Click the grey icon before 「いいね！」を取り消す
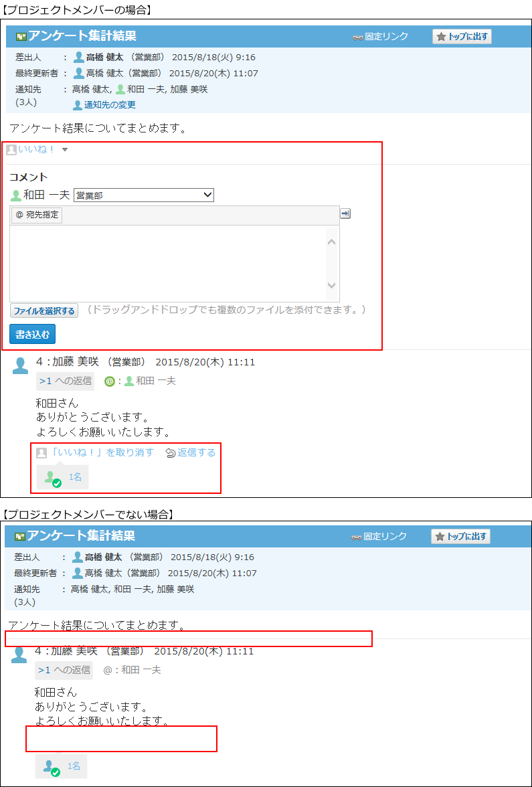Screen dimensions: 532x787 tap(41, 452)
